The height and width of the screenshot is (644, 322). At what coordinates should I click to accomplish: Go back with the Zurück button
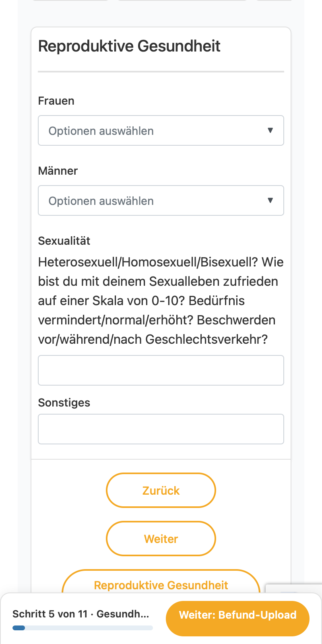(x=161, y=490)
